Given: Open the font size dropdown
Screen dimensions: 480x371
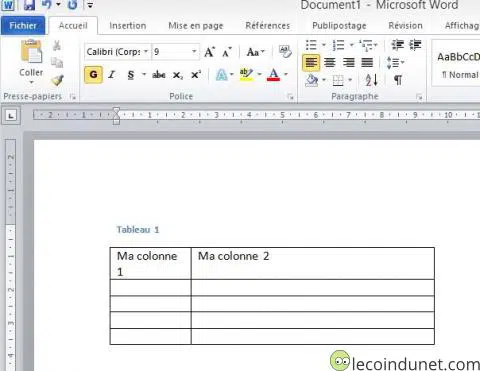Looking at the screenshot, I should [194, 52].
